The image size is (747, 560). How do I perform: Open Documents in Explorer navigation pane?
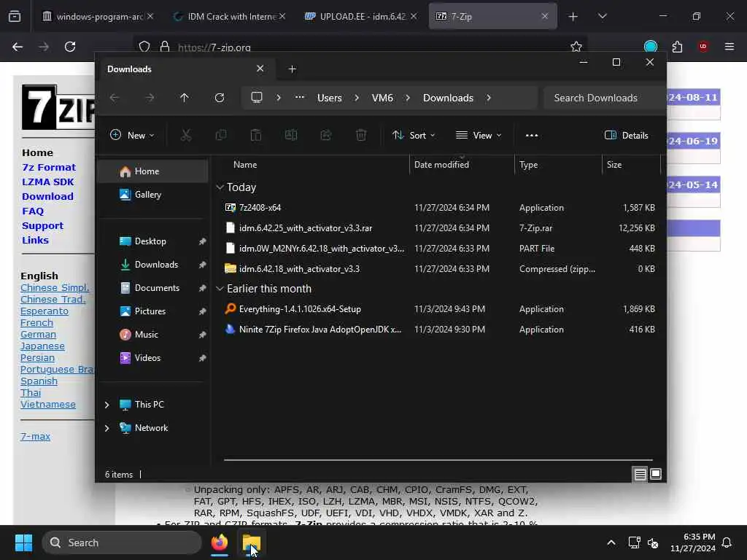coord(152,288)
